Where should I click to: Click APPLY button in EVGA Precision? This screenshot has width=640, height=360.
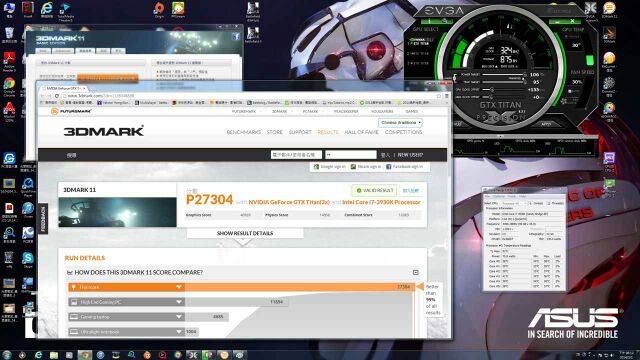pos(546,124)
